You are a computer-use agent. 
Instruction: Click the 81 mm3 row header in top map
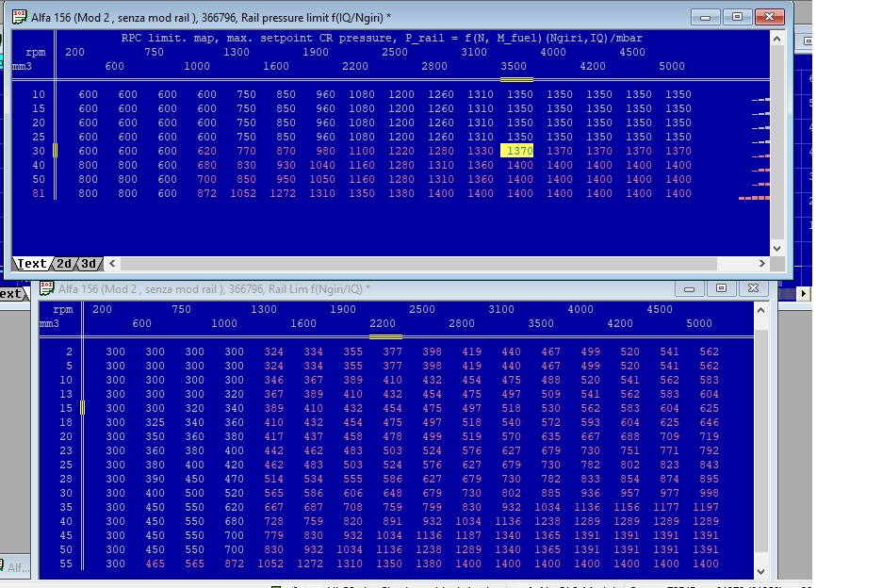(38, 193)
